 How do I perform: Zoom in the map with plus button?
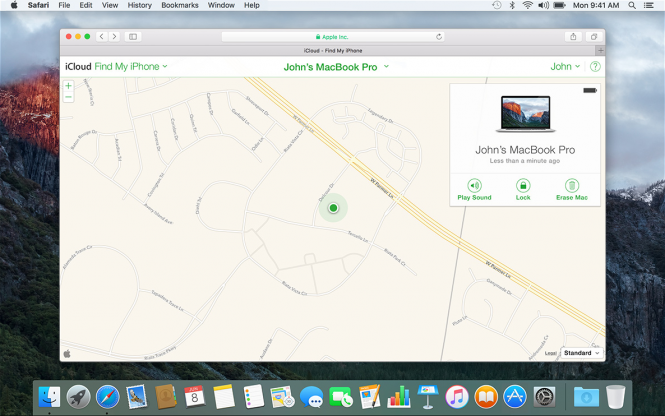pos(68,86)
